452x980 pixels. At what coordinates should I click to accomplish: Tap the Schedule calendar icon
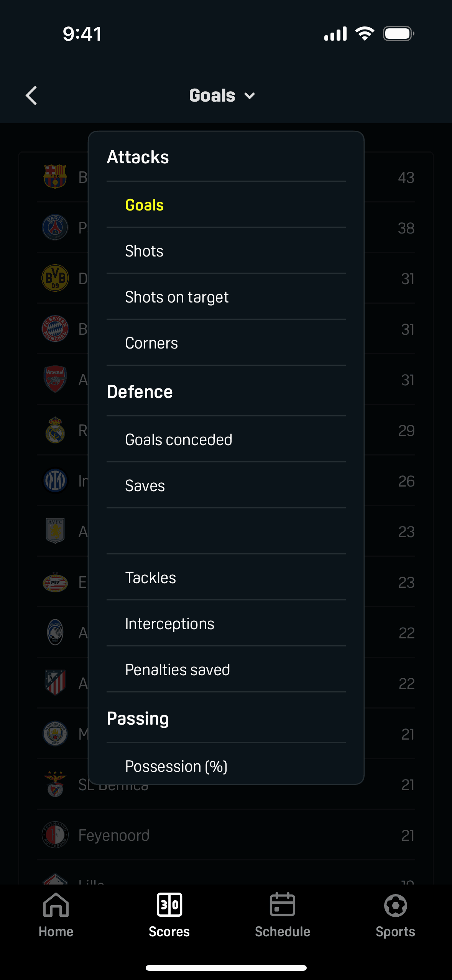283,906
